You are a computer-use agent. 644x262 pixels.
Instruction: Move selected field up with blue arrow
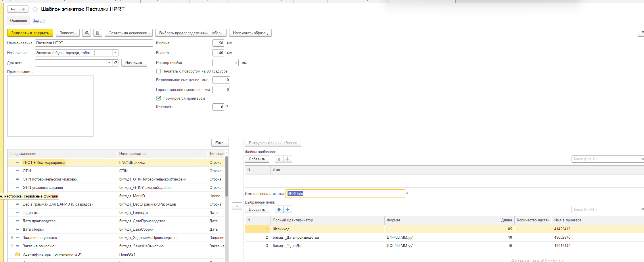click(x=279, y=209)
